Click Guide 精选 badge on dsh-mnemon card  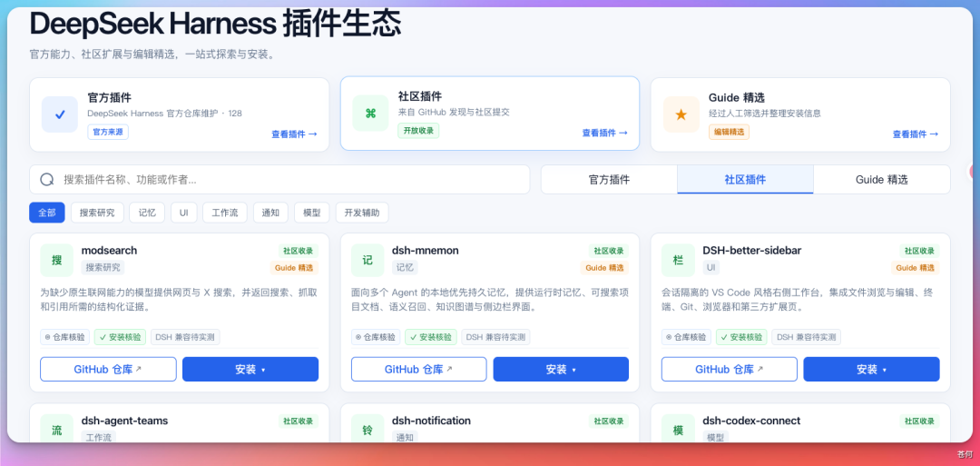pyautogui.click(x=604, y=268)
